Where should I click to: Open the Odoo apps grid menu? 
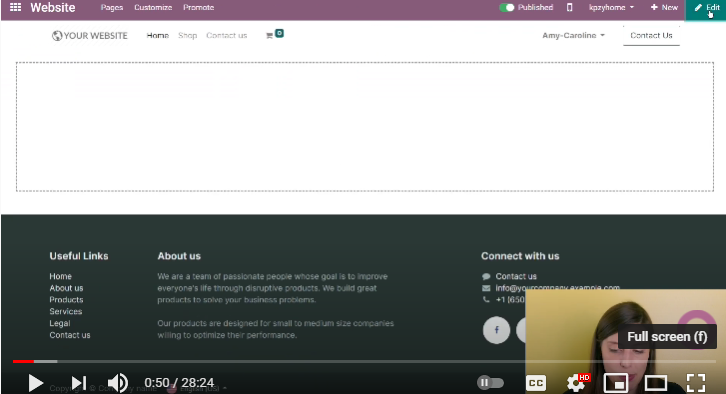pyautogui.click(x=15, y=7)
